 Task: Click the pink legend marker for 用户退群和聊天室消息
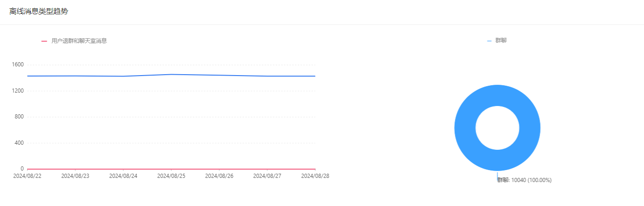click(x=44, y=41)
